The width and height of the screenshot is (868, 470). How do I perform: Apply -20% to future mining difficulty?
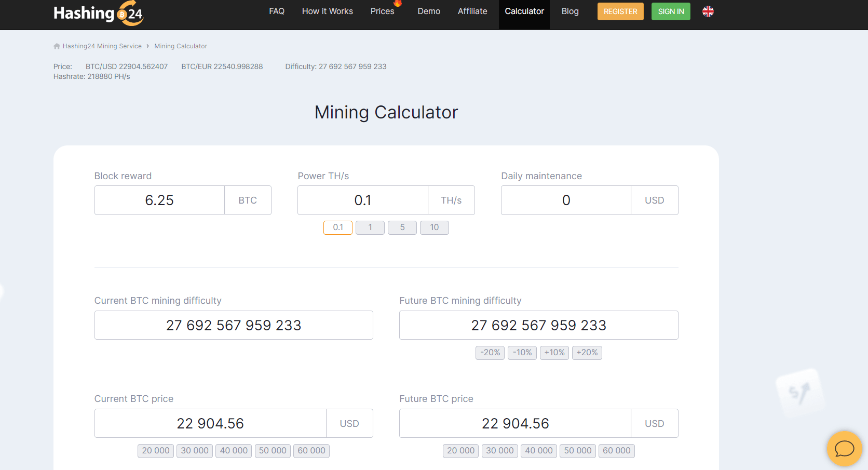[x=490, y=353]
